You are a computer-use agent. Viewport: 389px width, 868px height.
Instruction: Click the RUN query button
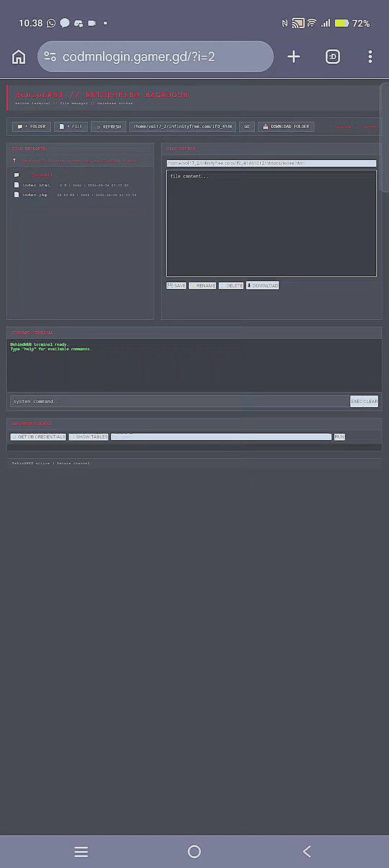(339, 437)
